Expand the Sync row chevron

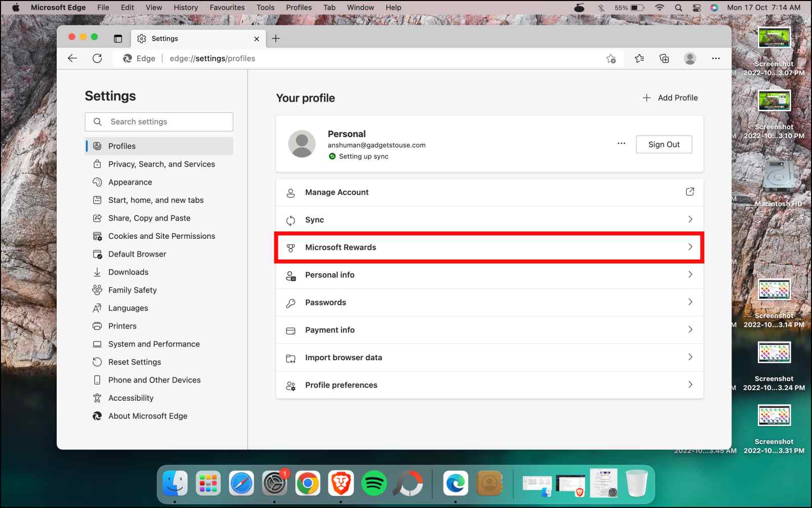pos(690,219)
